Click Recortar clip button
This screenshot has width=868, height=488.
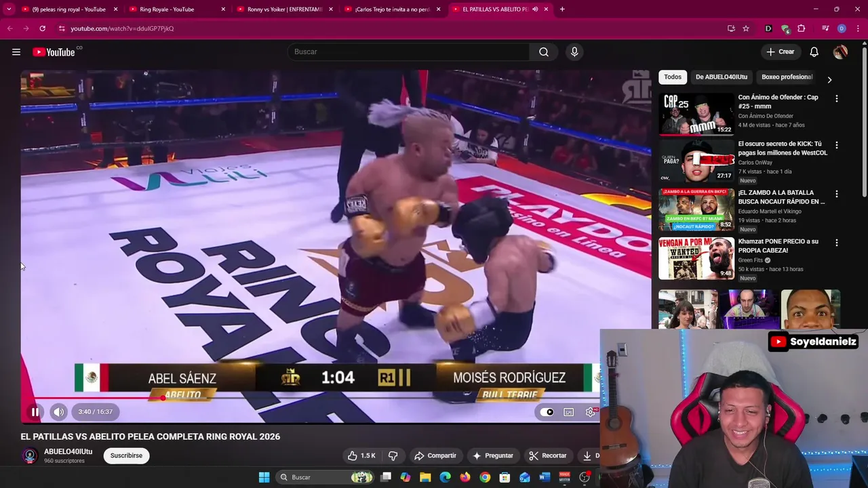tap(548, 455)
